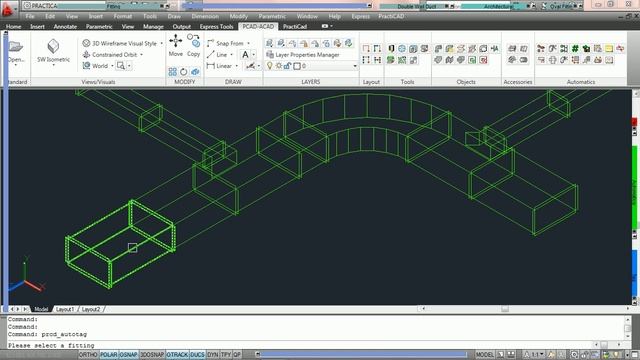Image resolution: width=640 pixels, height=360 pixels.
Task: Click the red square icon in Objects panel
Action: 483,60
